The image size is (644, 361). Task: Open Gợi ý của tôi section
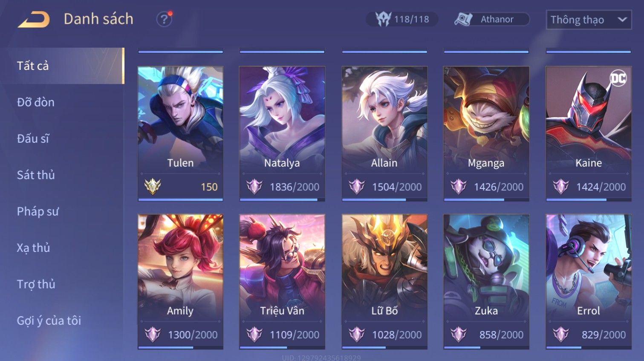49,321
